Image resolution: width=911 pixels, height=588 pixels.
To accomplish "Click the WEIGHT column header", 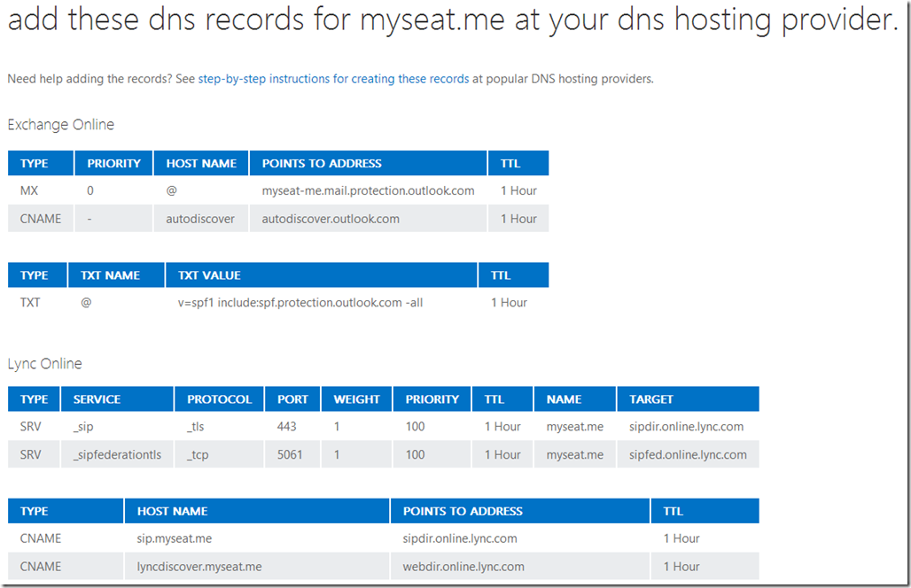I will tap(357, 399).
